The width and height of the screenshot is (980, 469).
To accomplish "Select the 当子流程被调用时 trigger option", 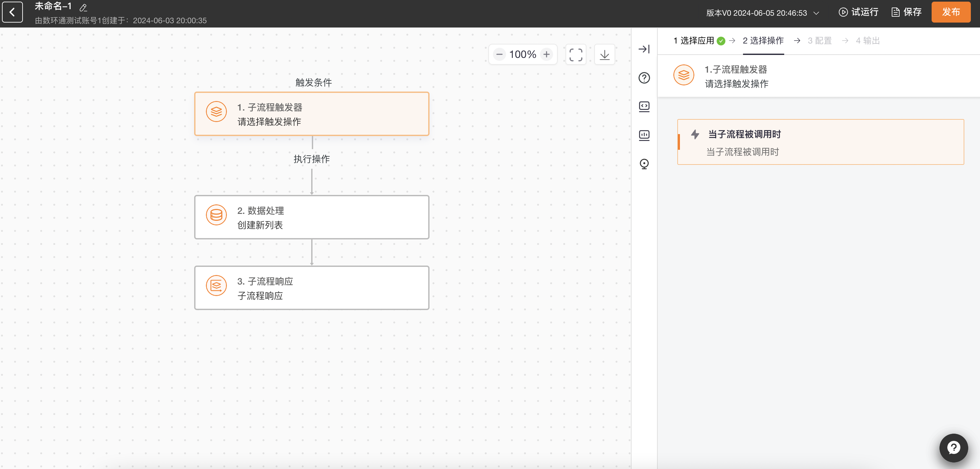I will 820,142.
